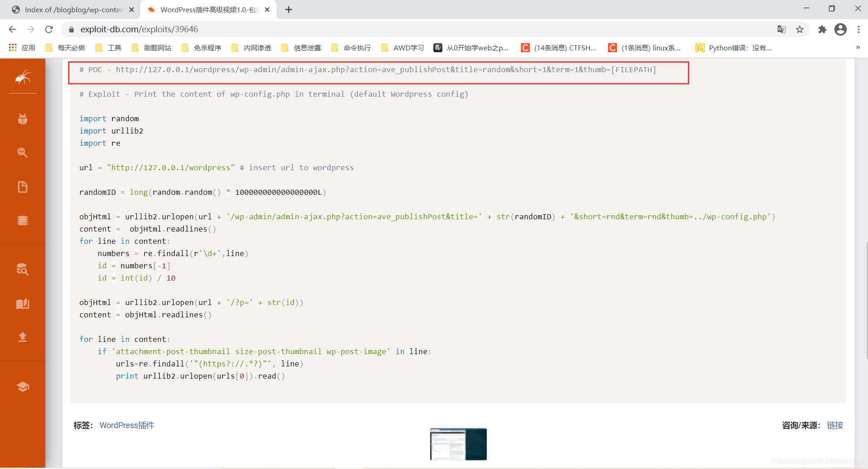The image size is (868, 469).
Task: Click the randomID = long(random.random() line
Action: [203, 192]
